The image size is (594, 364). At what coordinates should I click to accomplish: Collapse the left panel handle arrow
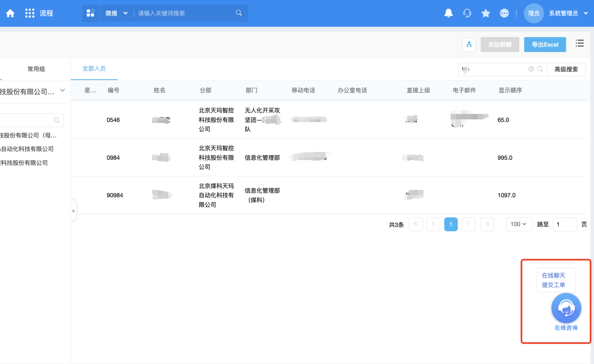[x=73, y=211]
